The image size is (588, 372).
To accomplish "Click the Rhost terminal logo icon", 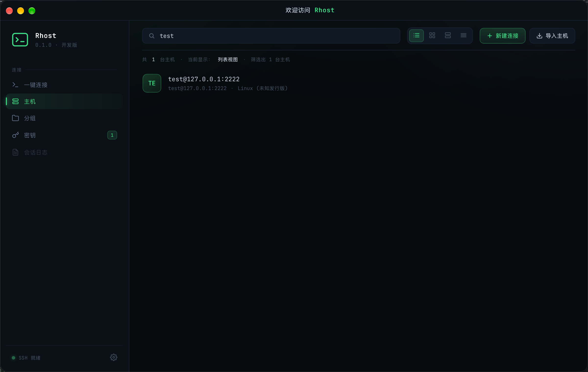I will (20, 39).
